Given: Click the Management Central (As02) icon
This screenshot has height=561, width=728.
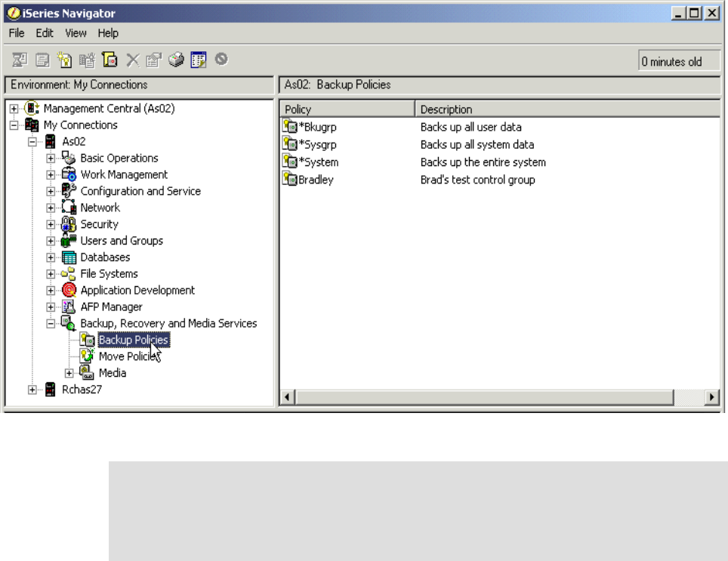Looking at the screenshot, I should [32, 108].
